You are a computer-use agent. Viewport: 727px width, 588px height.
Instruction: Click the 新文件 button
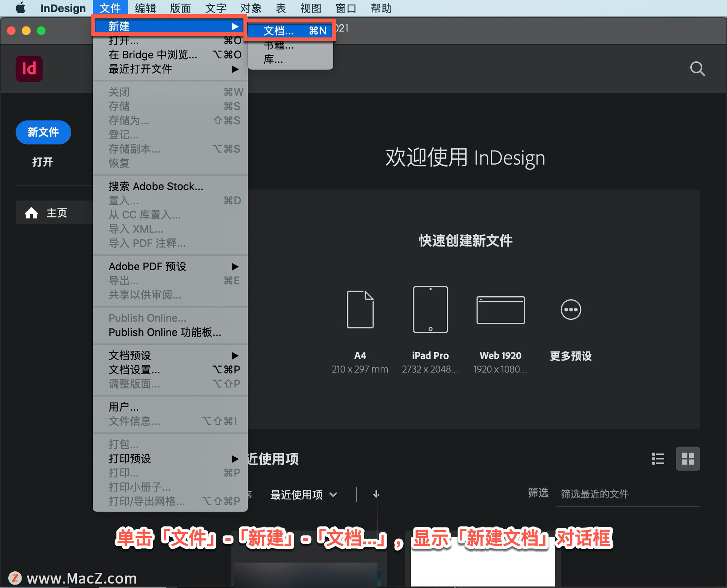coord(43,132)
